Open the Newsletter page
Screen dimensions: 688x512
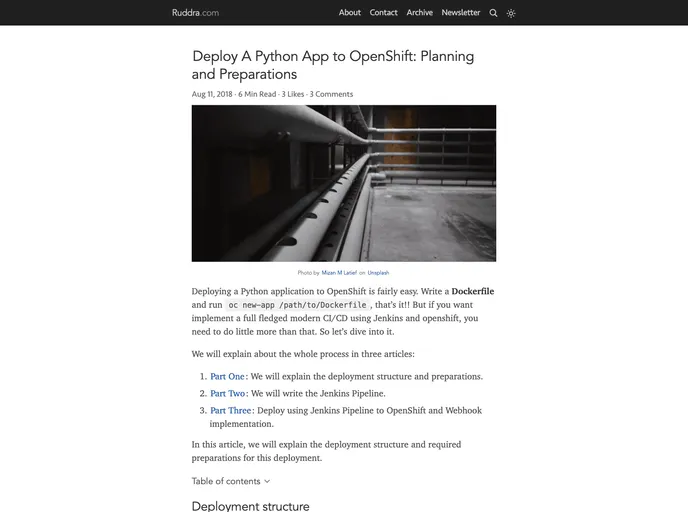(461, 13)
